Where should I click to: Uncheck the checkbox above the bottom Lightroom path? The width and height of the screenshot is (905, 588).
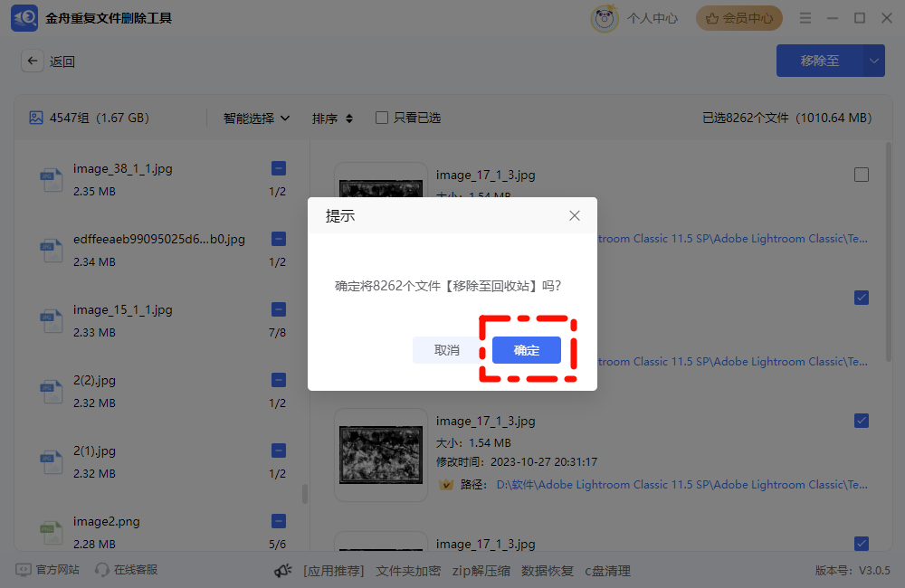pyautogui.click(x=862, y=421)
